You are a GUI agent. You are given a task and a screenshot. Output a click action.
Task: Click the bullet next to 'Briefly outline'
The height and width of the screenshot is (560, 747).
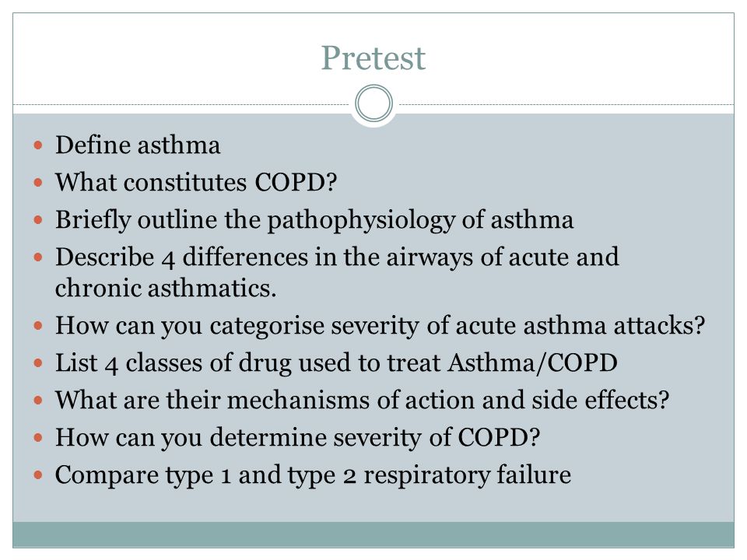point(39,219)
